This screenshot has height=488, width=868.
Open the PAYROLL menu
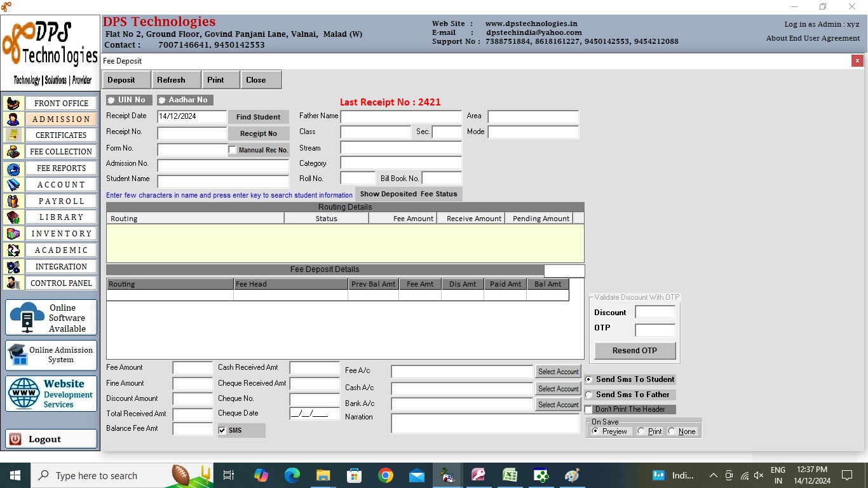tap(61, 201)
